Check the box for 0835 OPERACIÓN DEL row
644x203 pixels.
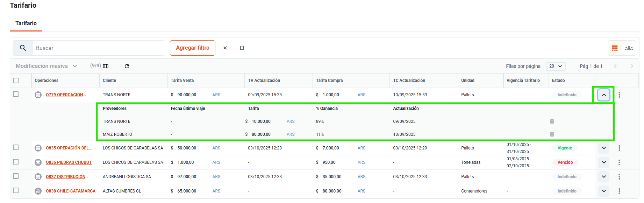(x=16, y=147)
